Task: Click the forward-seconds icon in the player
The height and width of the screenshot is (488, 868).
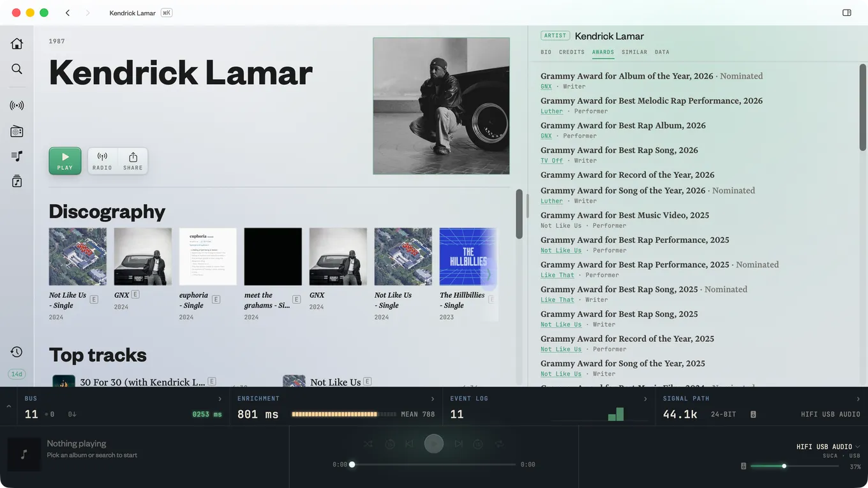Action: (x=478, y=443)
